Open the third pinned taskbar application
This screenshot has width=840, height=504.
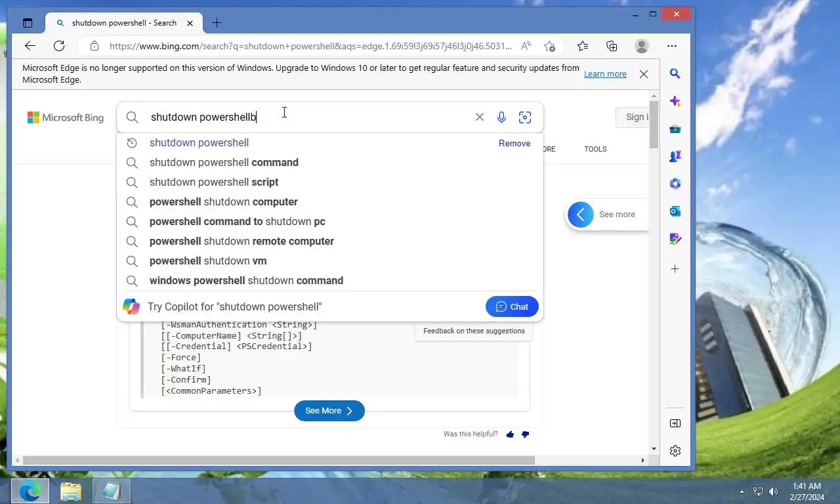tap(112, 491)
